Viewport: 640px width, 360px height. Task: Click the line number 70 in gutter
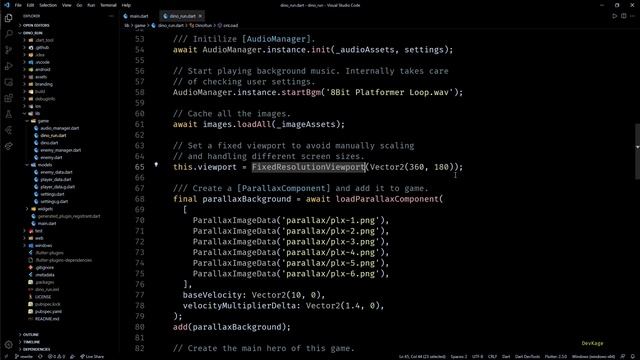click(x=140, y=220)
